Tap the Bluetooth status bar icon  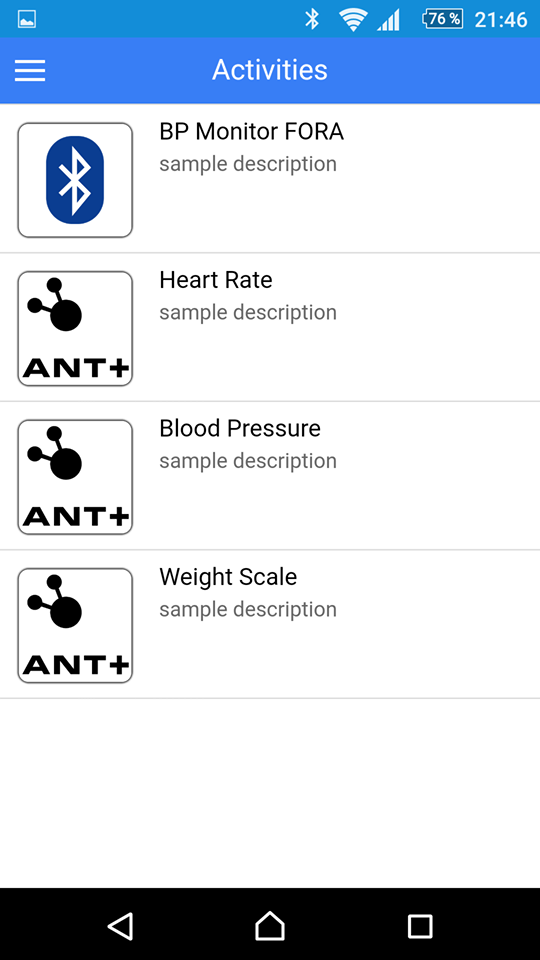pyautogui.click(x=312, y=19)
